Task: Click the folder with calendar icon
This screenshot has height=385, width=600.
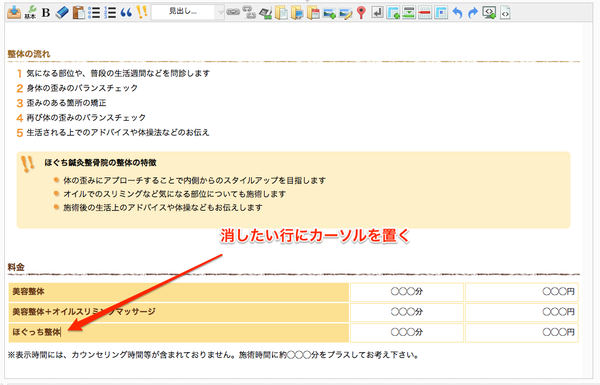Action: click(x=313, y=13)
